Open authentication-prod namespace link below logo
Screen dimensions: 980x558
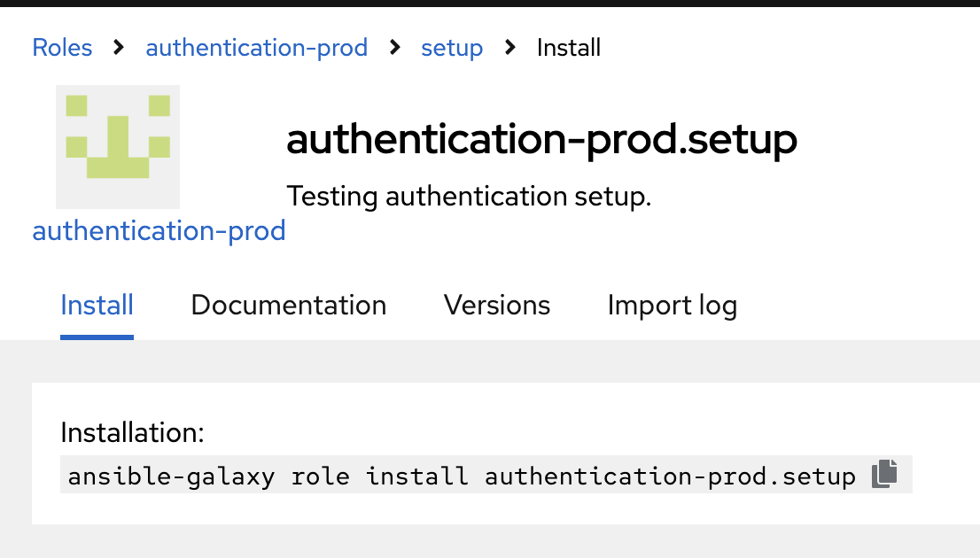click(159, 231)
